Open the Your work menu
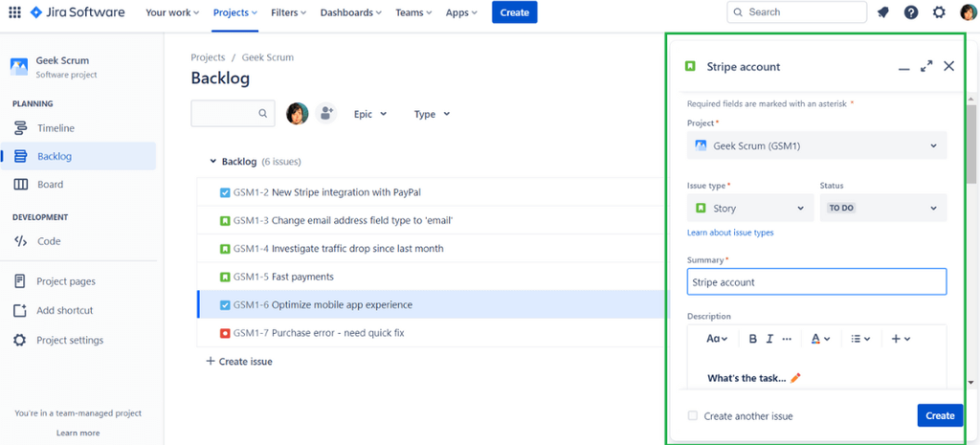 [x=172, y=12]
